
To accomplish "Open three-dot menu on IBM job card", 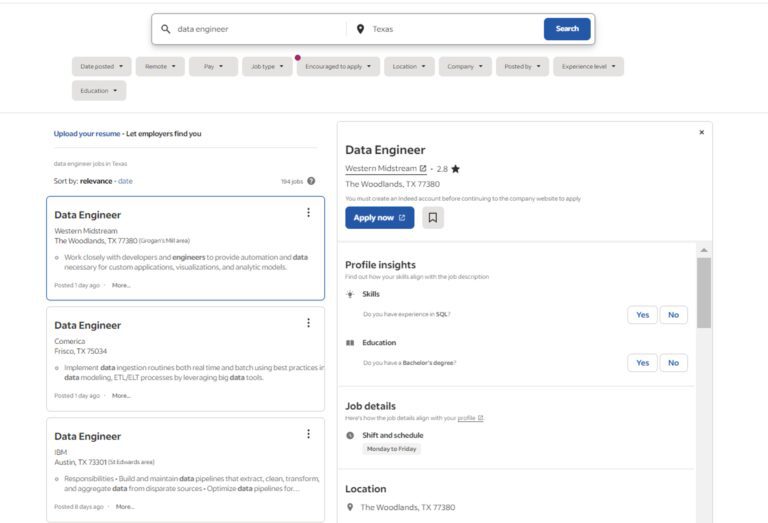I will [308, 434].
